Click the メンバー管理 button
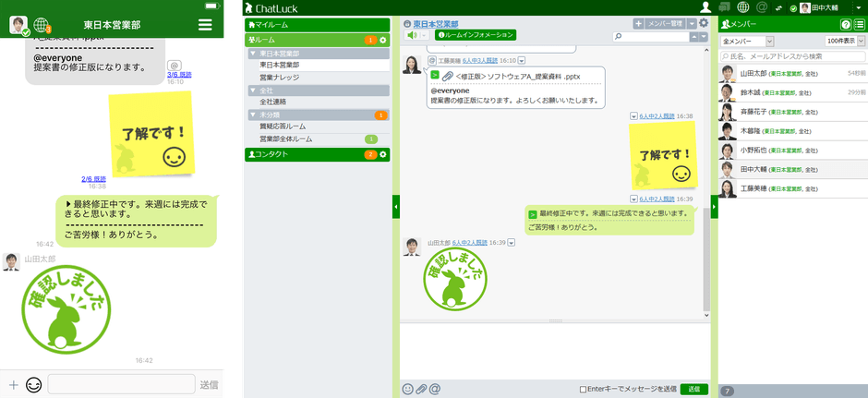This screenshot has width=868, height=398. (665, 23)
